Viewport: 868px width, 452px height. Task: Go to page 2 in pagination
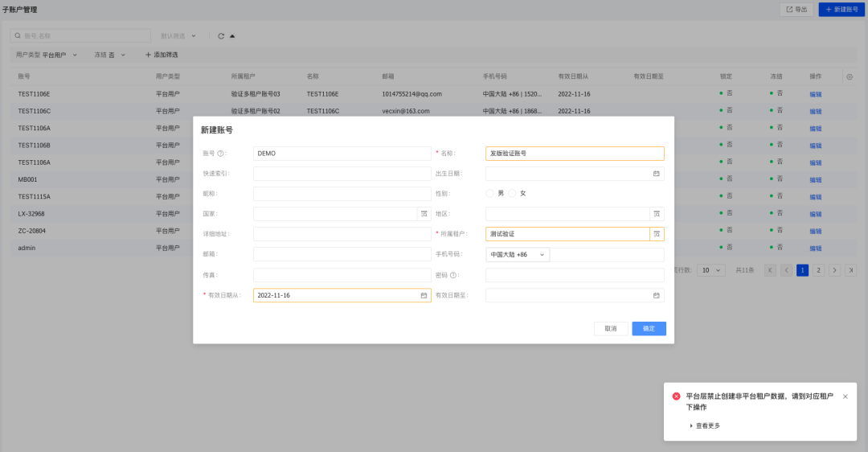[x=818, y=270]
